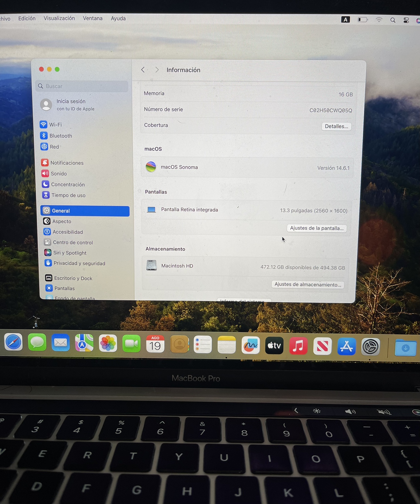Select General in sidebar
This screenshot has height=504, width=420.
point(85,211)
